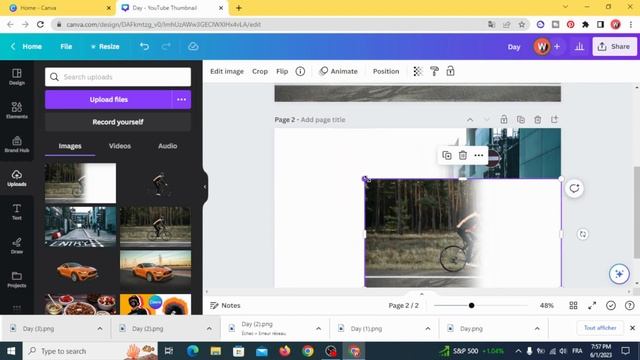Viewport: 640px width, 360px height.
Task: Open the Elements panel
Action: coord(17,110)
